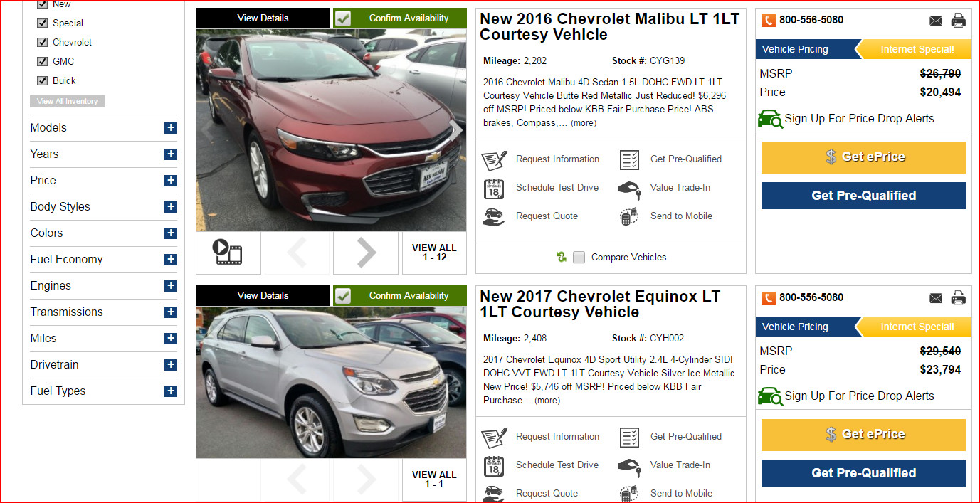Click the Send to Mobile icon for the Malibu
The width and height of the screenshot is (980, 503).
pos(628,216)
